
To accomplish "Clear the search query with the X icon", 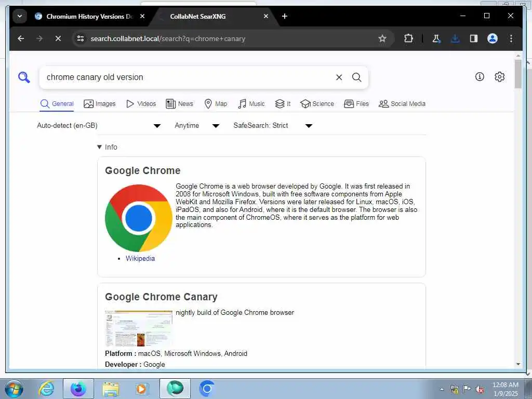I will pyautogui.click(x=339, y=77).
